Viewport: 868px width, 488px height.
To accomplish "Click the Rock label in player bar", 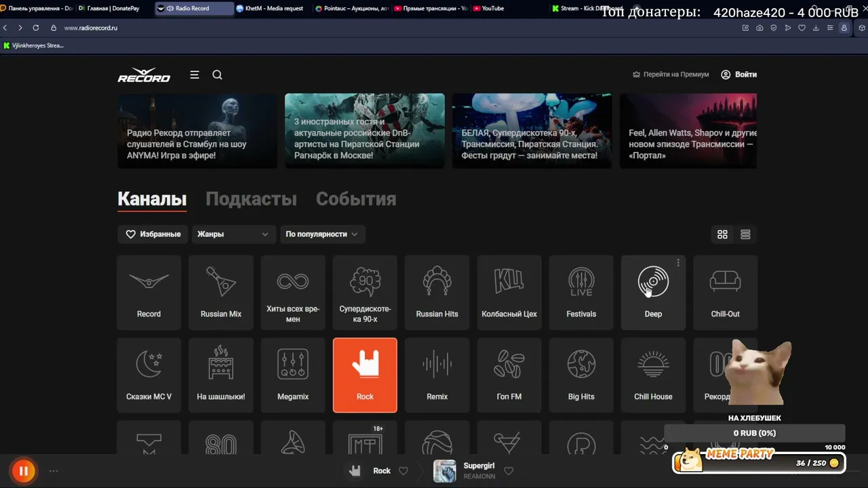I will click(x=382, y=471).
